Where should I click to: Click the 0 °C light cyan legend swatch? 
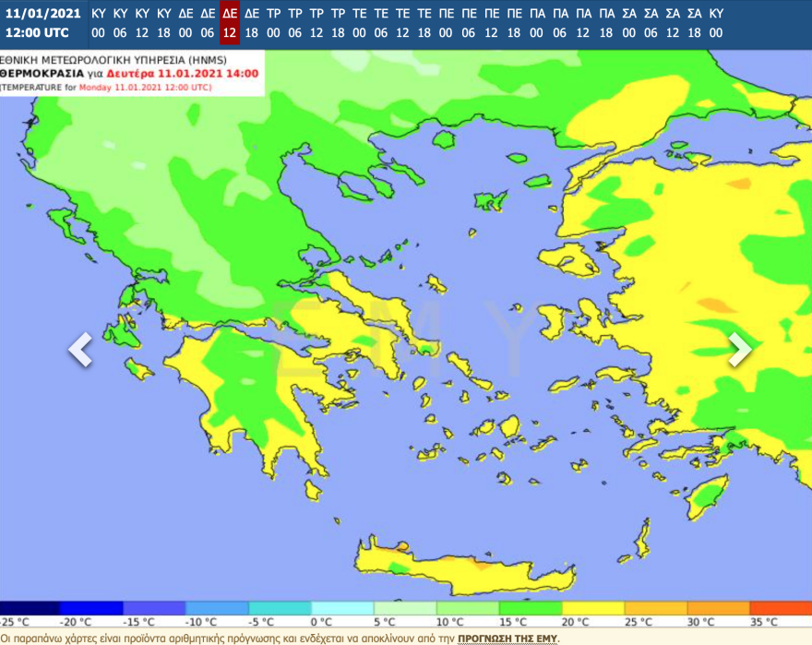pos(342,608)
